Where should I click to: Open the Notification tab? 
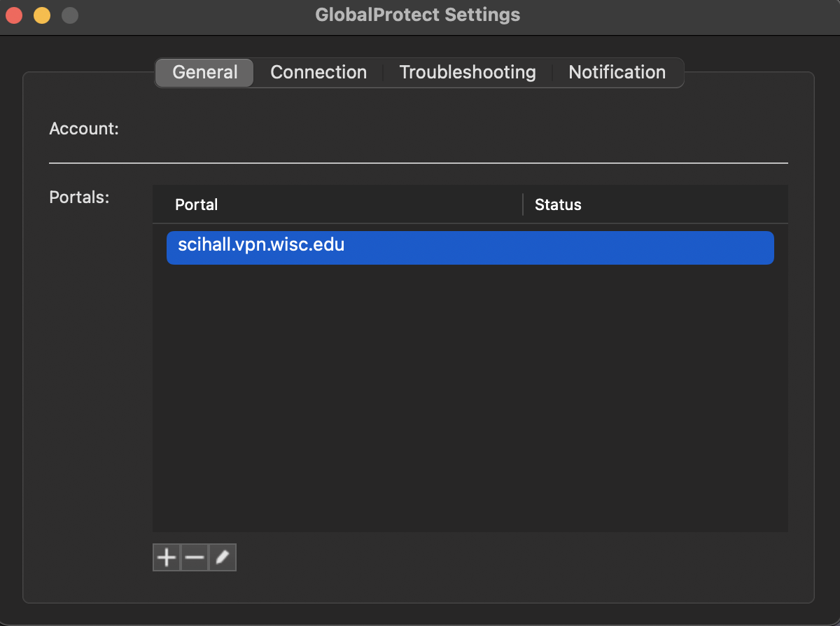coord(617,72)
